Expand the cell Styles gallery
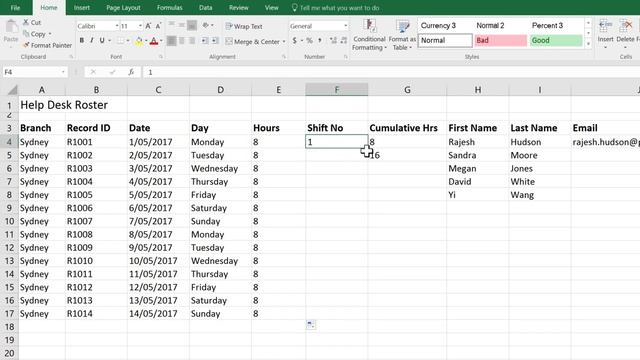 pyautogui.click(x=588, y=43)
